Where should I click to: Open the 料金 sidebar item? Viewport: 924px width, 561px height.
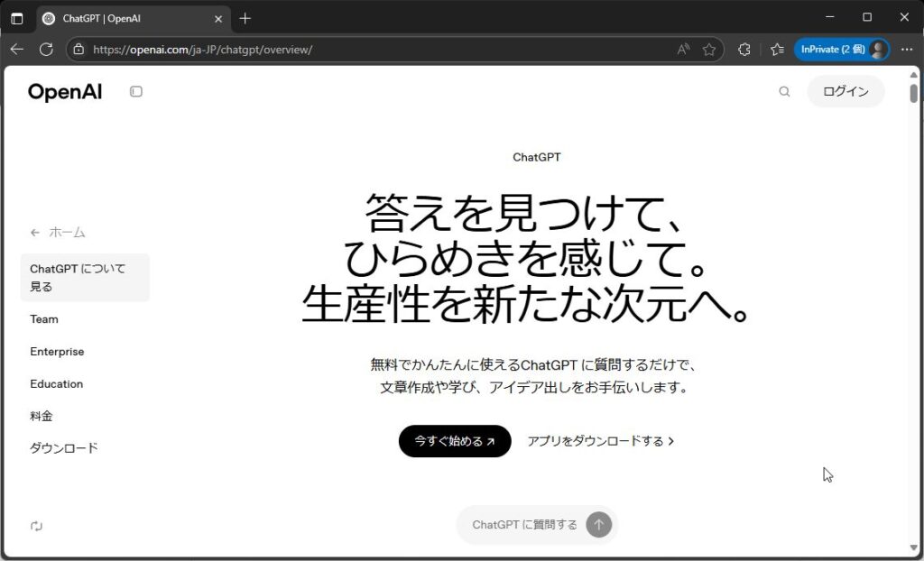tap(42, 416)
